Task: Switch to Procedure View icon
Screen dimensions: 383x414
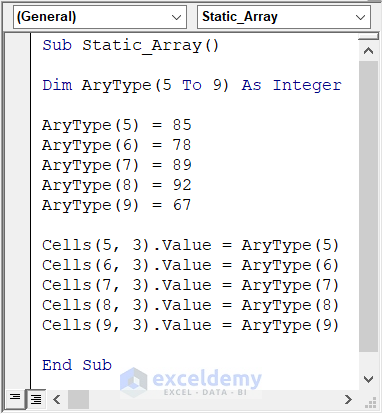Action: (15, 398)
